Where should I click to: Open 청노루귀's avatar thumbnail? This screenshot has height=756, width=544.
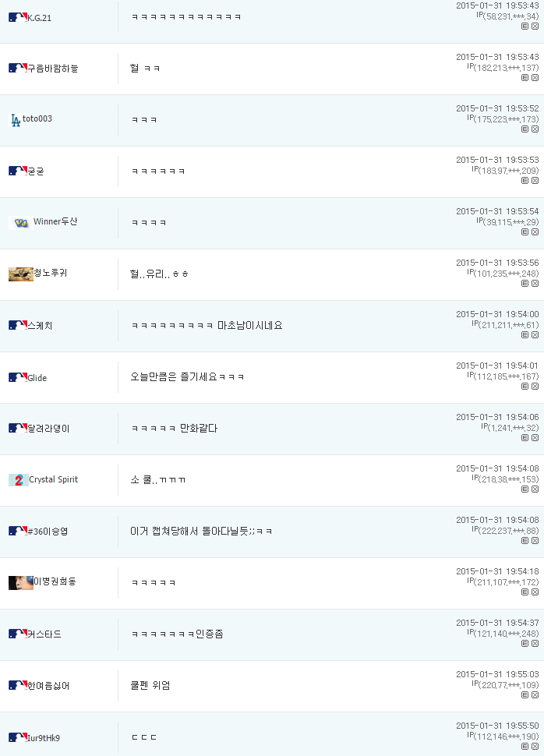click(x=21, y=274)
